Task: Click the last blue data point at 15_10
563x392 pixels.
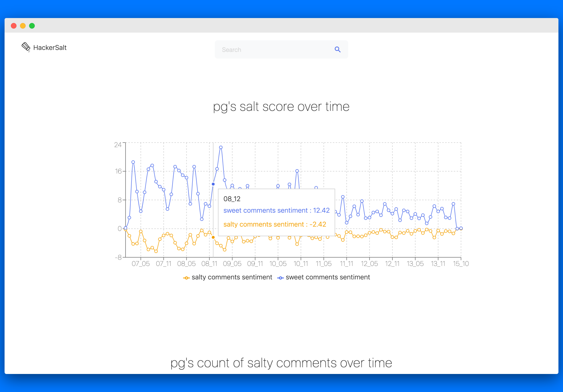Action: click(x=461, y=228)
